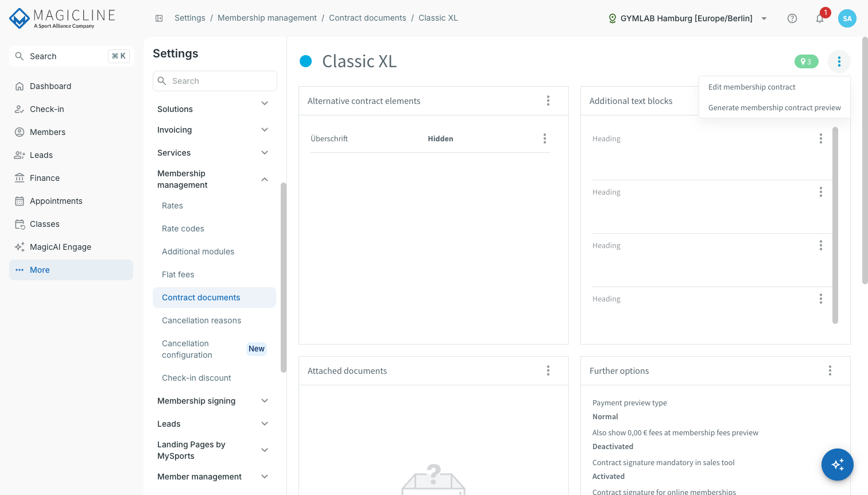The height and width of the screenshot is (495, 868).
Task: Click the Magicline logo
Action: (62, 18)
